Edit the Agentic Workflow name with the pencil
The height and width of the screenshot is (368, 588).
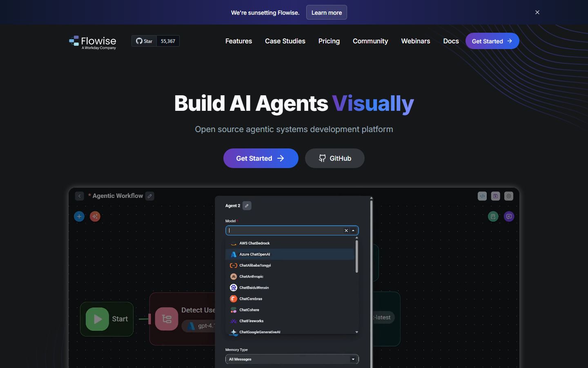point(150,196)
